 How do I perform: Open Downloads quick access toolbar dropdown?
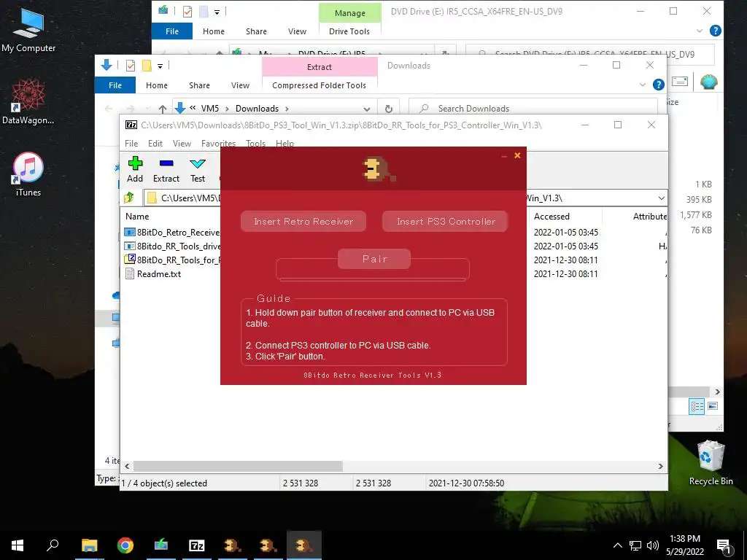(x=160, y=66)
